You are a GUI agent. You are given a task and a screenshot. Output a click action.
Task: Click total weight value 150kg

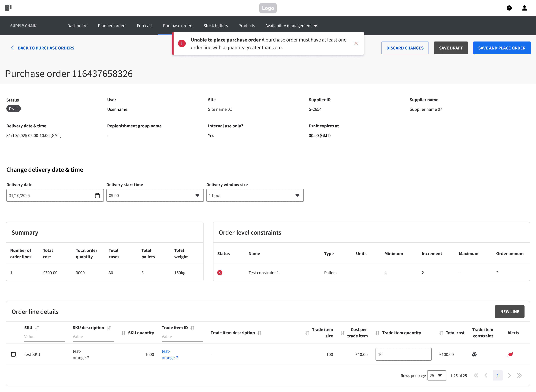180,273
